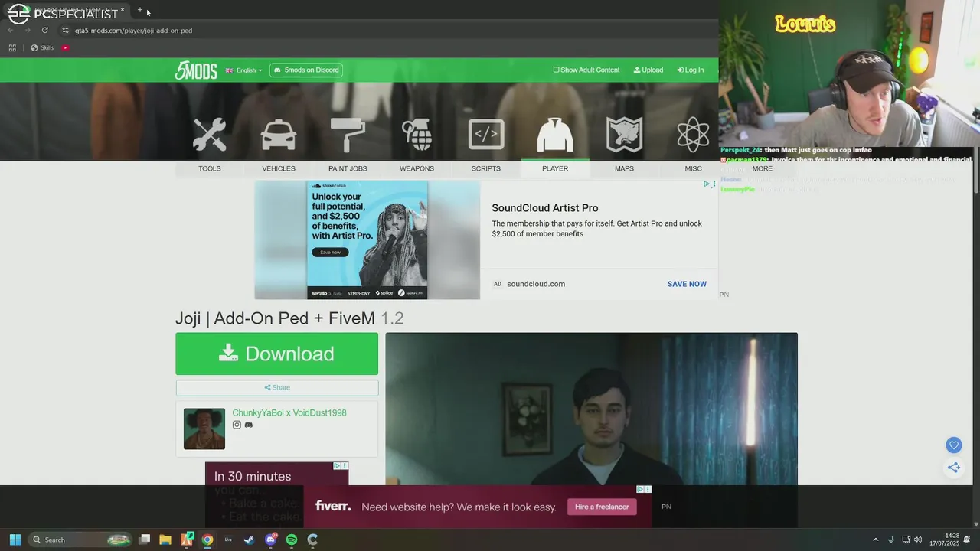
Task: Click the 5mods on Discord button
Action: tap(306, 70)
